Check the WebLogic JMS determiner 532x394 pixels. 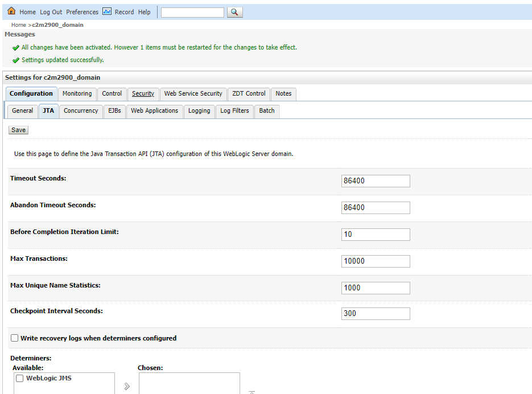[20, 379]
